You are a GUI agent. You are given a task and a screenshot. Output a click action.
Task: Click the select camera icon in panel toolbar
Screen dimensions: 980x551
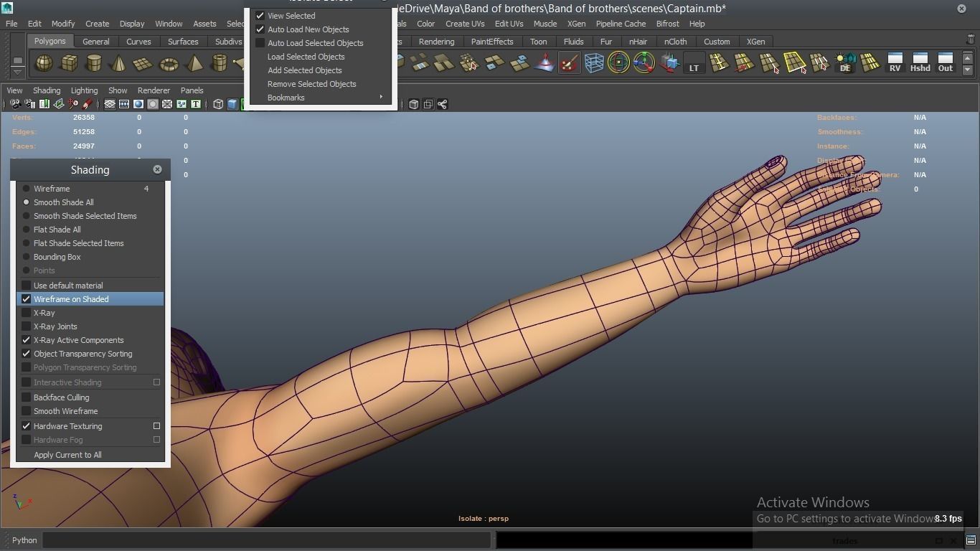coord(15,104)
